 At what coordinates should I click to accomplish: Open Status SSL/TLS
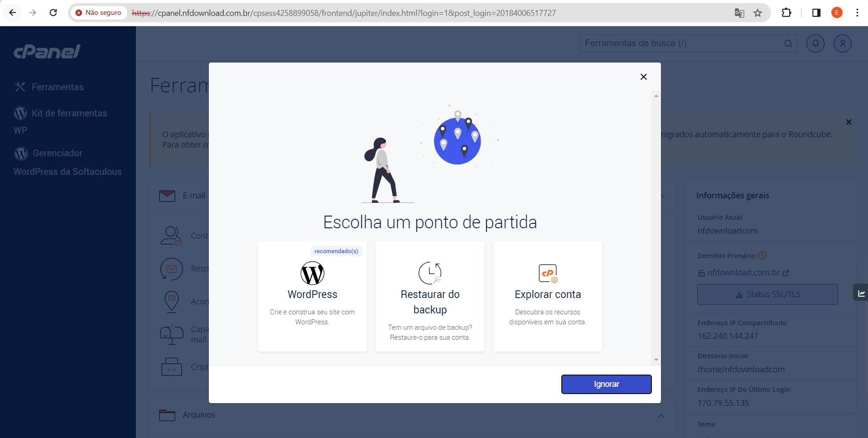click(x=767, y=294)
